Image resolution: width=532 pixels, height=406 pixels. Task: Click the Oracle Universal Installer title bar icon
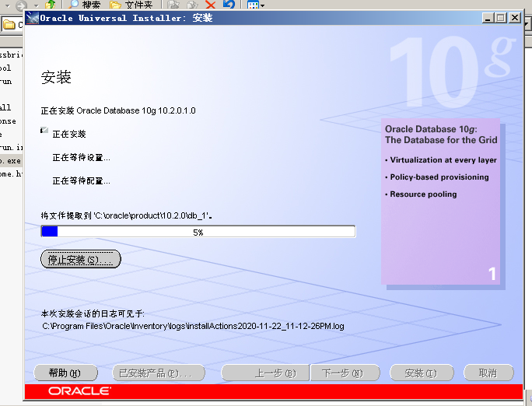click(32, 18)
